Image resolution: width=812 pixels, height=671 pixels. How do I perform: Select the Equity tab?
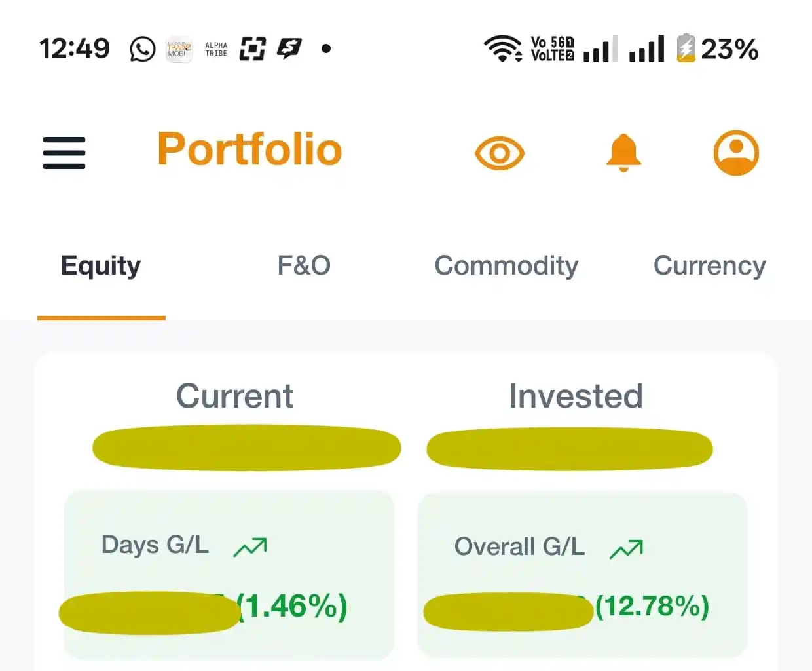[101, 266]
